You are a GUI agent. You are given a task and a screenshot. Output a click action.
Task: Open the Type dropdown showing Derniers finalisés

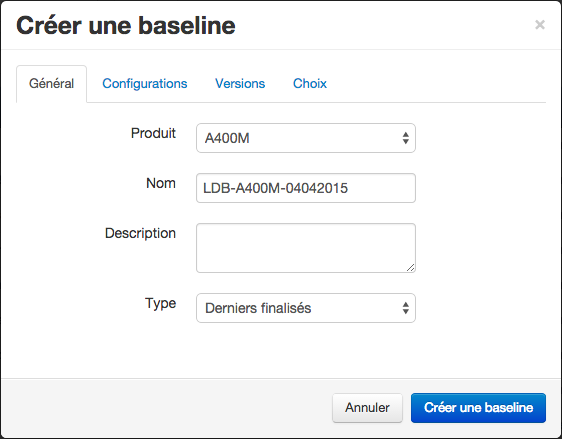pos(306,308)
